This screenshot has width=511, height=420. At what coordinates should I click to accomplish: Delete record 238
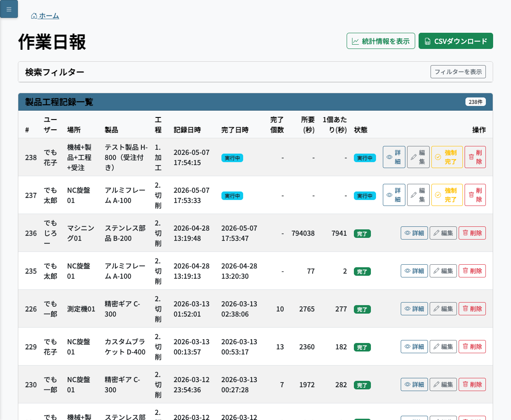[x=475, y=157]
